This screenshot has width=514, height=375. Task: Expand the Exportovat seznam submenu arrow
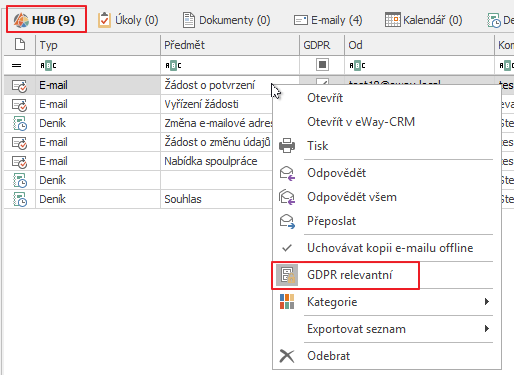[x=487, y=329]
